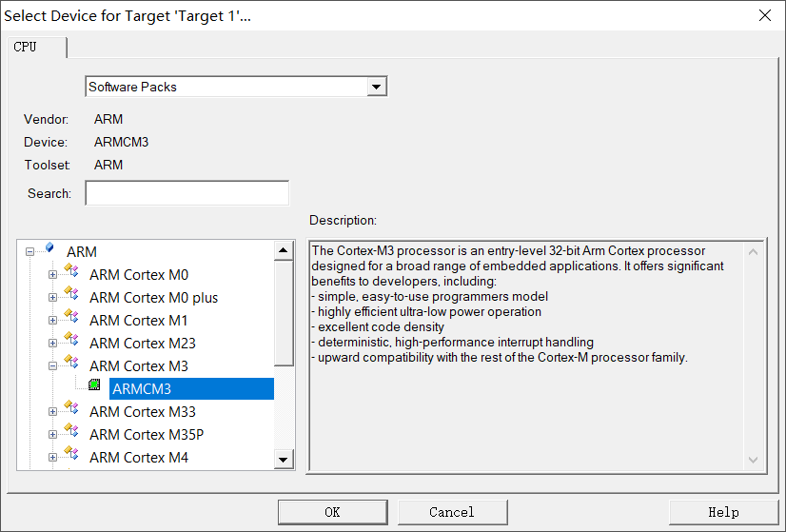The width and height of the screenshot is (786, 532).
Task: Select ARM Cortex M23 tree row
Action: (x=143, y=343)
